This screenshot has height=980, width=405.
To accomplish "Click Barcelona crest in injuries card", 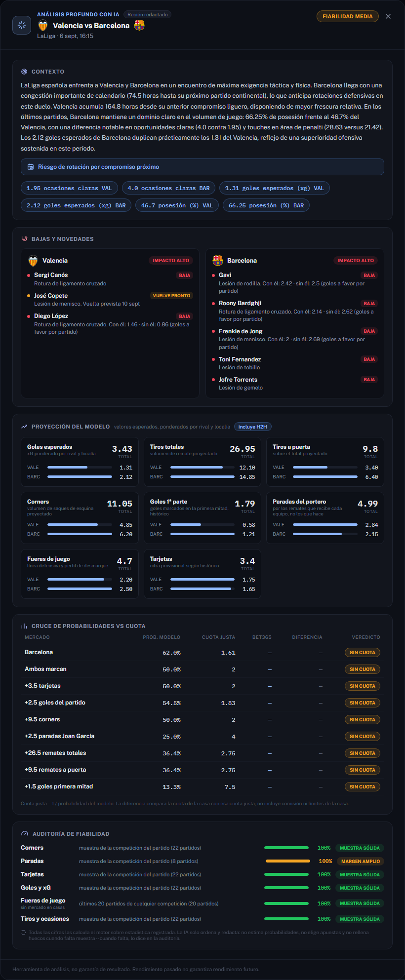I will click(218, 261).
